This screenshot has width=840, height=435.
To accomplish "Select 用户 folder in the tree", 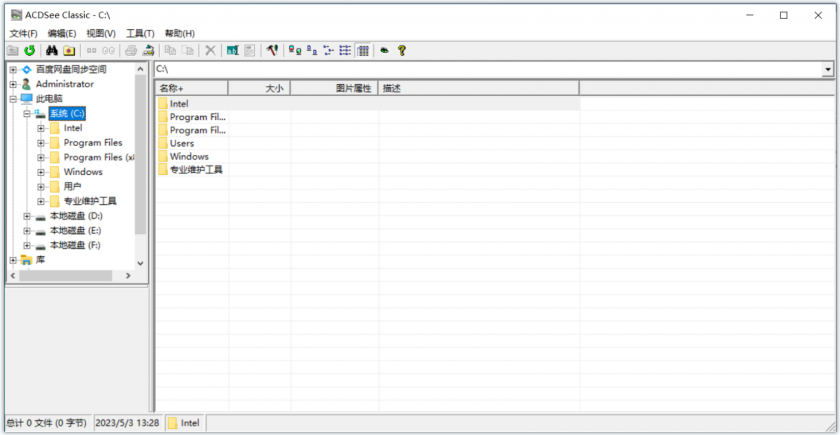I will (x=72, y=187).
